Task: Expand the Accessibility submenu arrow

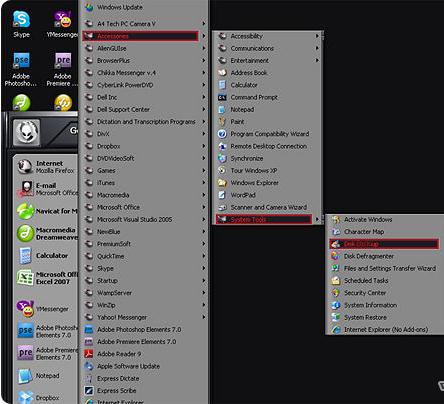Action: [317, 36]
